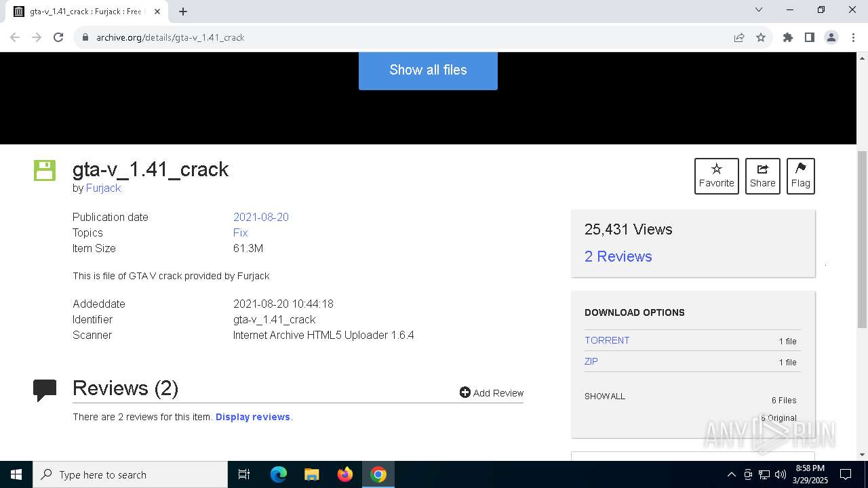Image resolution: width=868 pixels, height=488 pixels.
Task: Select the ZIP download option
Action: pyautogui.click(x=591, y=361)
